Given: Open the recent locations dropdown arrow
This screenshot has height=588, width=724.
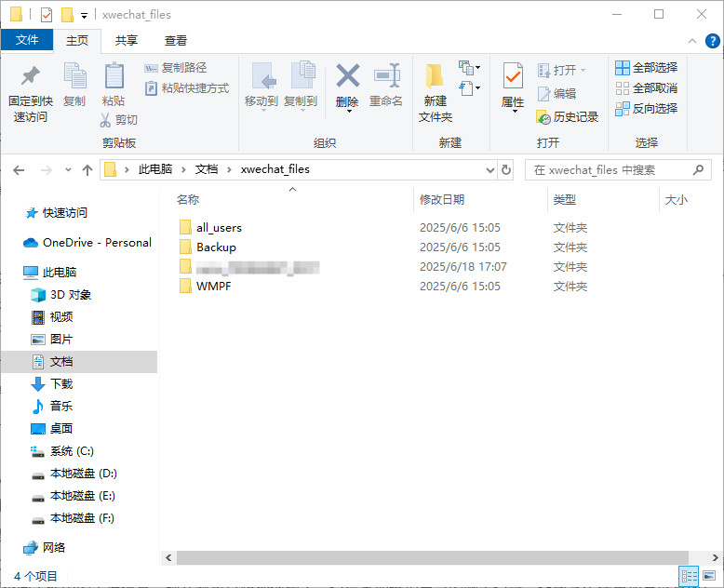Looking at the screenshot, I should (68, 170).
